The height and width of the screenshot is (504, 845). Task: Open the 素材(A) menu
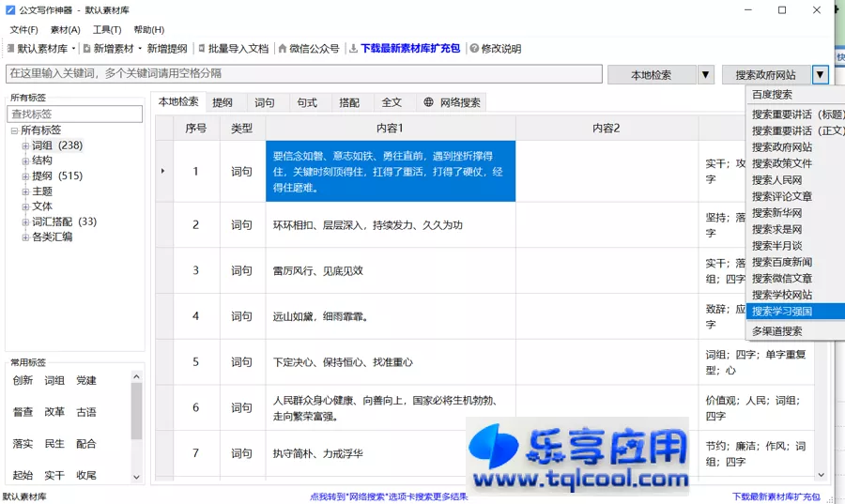coord(65,30)
